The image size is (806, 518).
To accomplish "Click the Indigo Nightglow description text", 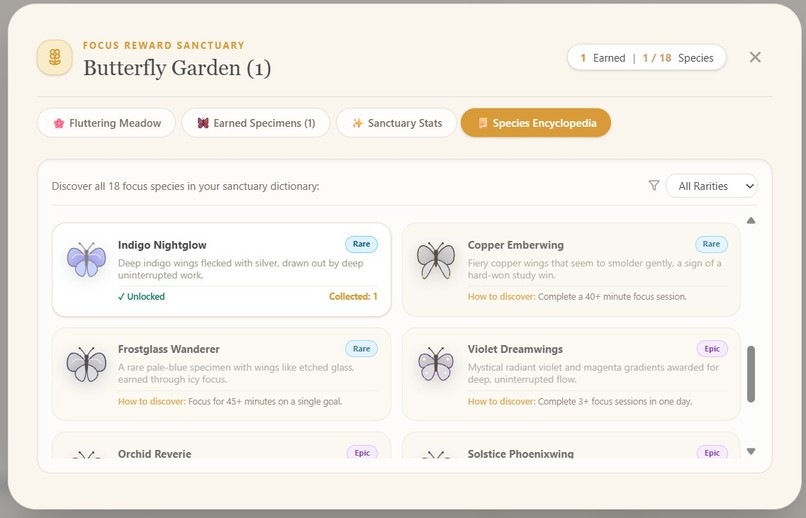I will (x=241, y=269).
